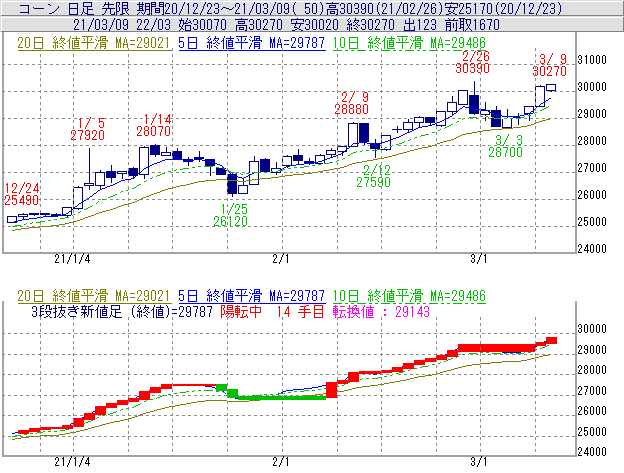624x473 pixels.
Task: Select 5日 MA=29787 legend in upper chart
Action: [x=252, y=43]
